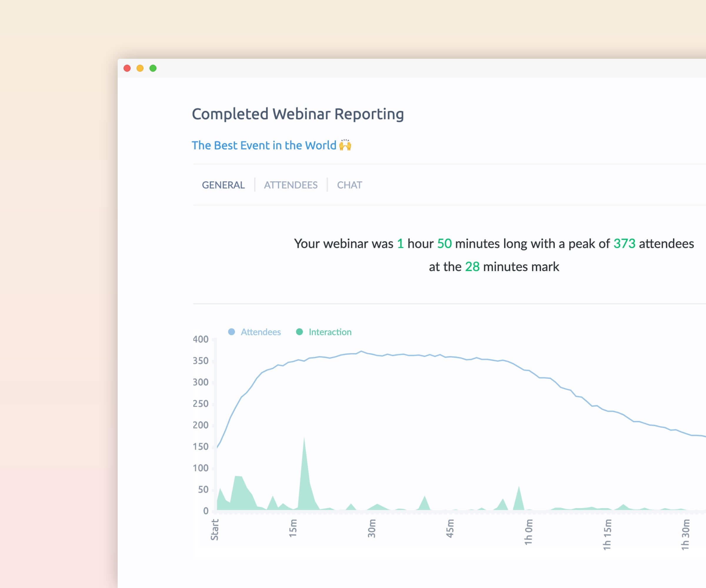Screen dimensions: 706x588
Task: Click the yellow minimize window button
Action: [140, 68]
